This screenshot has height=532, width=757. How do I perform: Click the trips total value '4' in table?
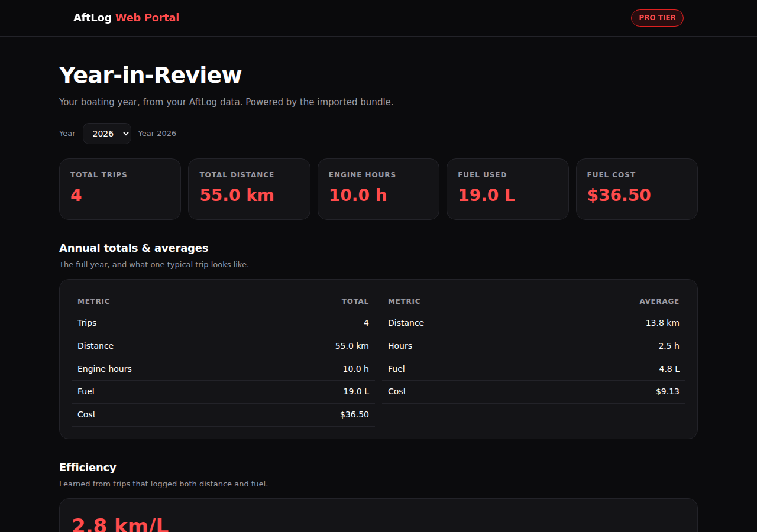pyautogui.click(x=366, y=323)
